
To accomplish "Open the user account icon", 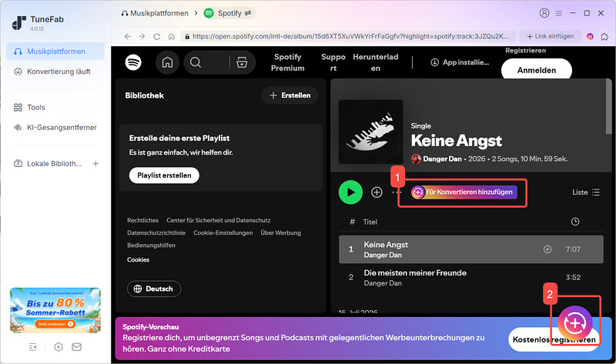I will click(544, 13).
